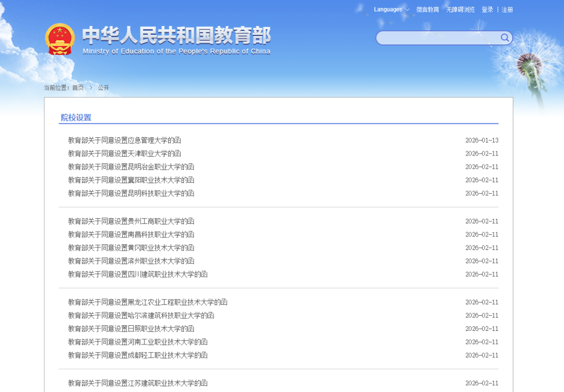Screen dimensions: 564x392
Task: Open 教育部关于同意设置应急管理大学的函
Action: tap(124, 140)
